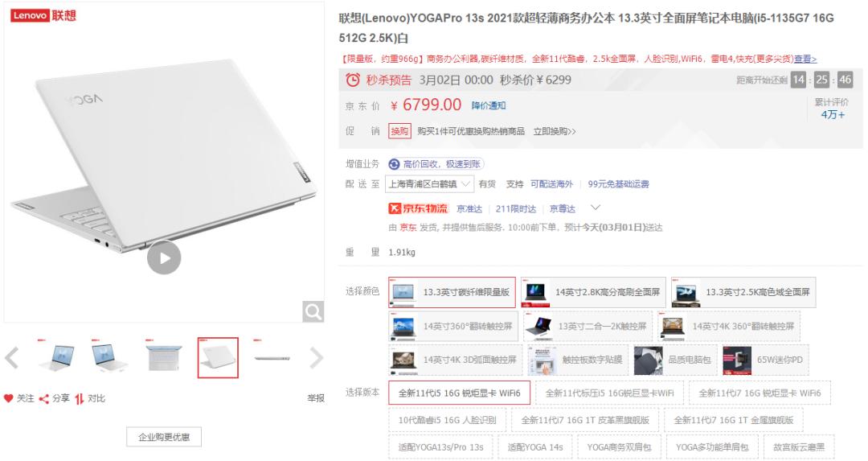868x461 pixels.
Task: Click 立即换购 link
Action: pyautogui.click(x=554, y=131)
